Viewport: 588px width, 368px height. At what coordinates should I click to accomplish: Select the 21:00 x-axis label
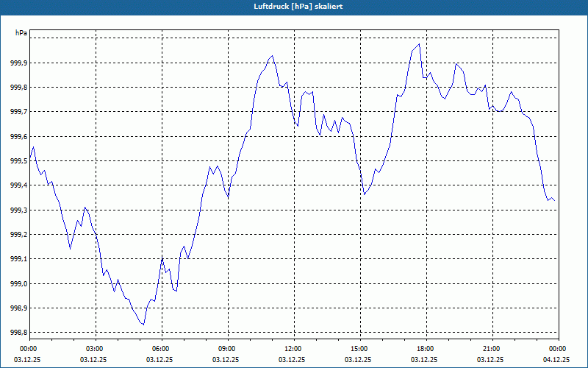492,349
